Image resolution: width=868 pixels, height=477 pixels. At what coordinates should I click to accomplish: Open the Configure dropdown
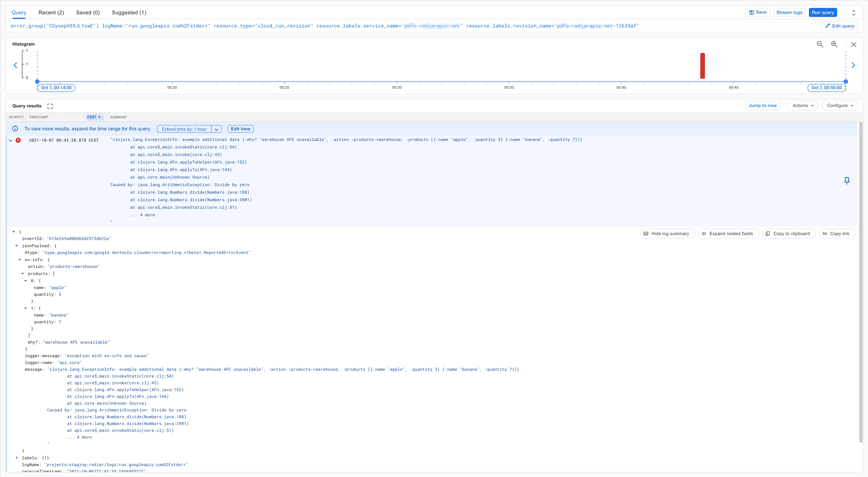point(840,105)
